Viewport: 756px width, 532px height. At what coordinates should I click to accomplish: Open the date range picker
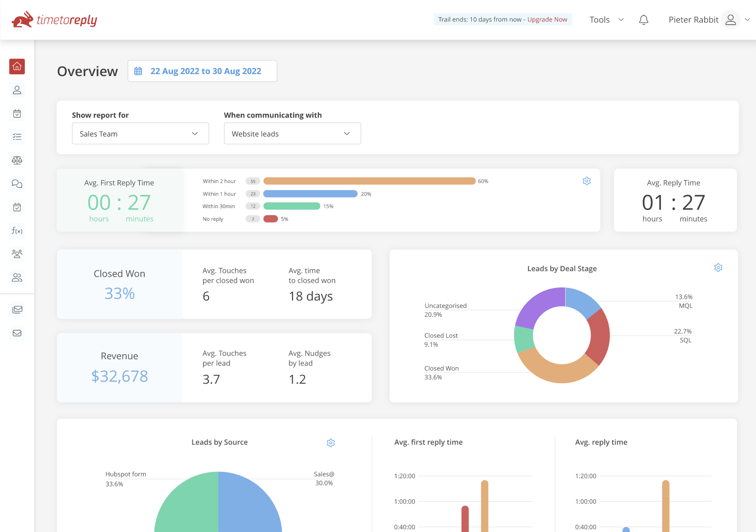pyautogui.click(x=203, y=71)
